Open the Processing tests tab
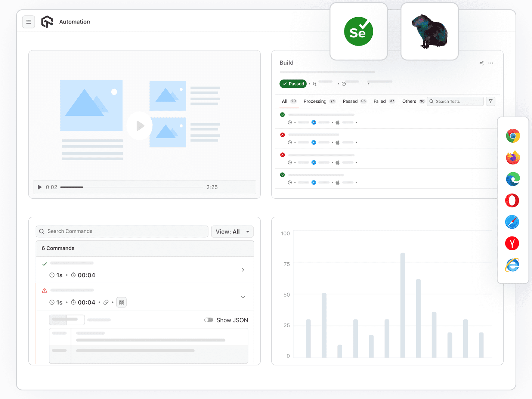The height and width of the screenshot is (399, 532). point(315,101)
